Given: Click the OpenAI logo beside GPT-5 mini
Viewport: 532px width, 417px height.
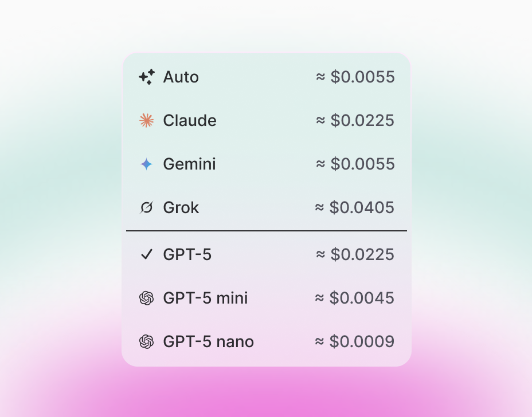Looking at the screenshot, I should (147, 298).
